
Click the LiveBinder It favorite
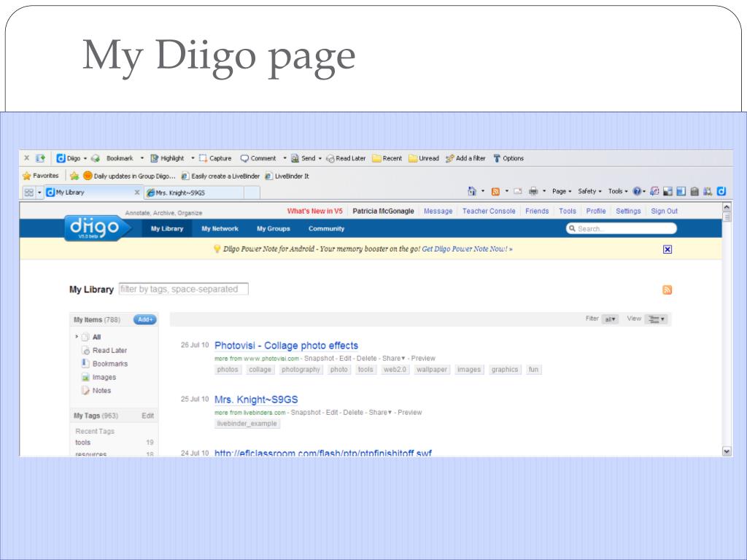287,176
